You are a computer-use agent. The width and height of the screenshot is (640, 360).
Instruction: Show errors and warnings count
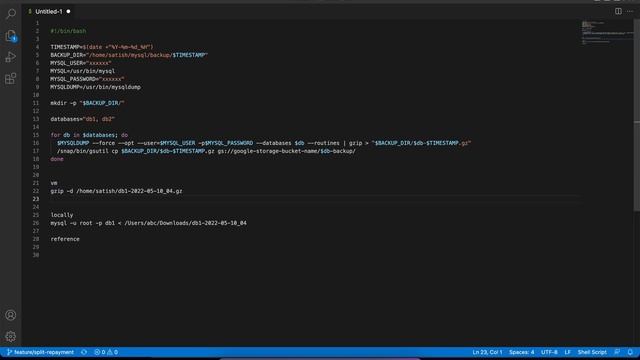coord(106,352)
